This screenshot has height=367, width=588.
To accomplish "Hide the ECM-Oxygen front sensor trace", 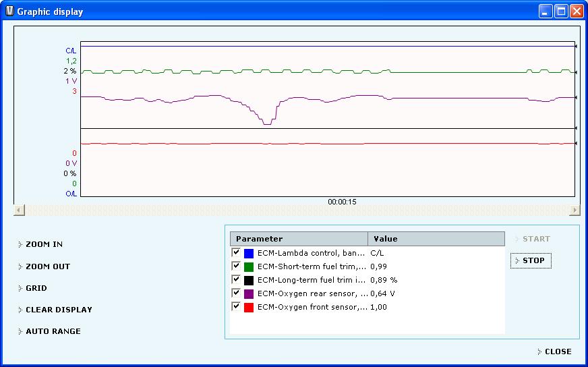I will (x=236, y=306).
